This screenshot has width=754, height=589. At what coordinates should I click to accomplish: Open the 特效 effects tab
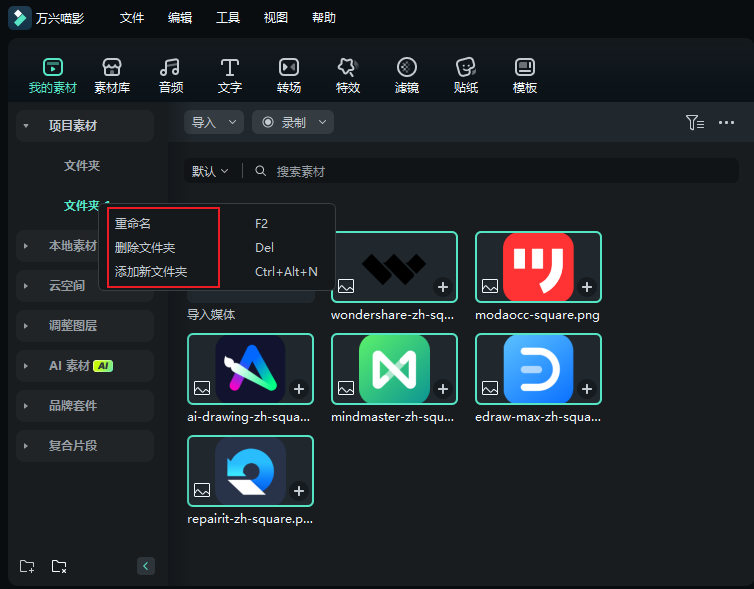click(348, 75)
